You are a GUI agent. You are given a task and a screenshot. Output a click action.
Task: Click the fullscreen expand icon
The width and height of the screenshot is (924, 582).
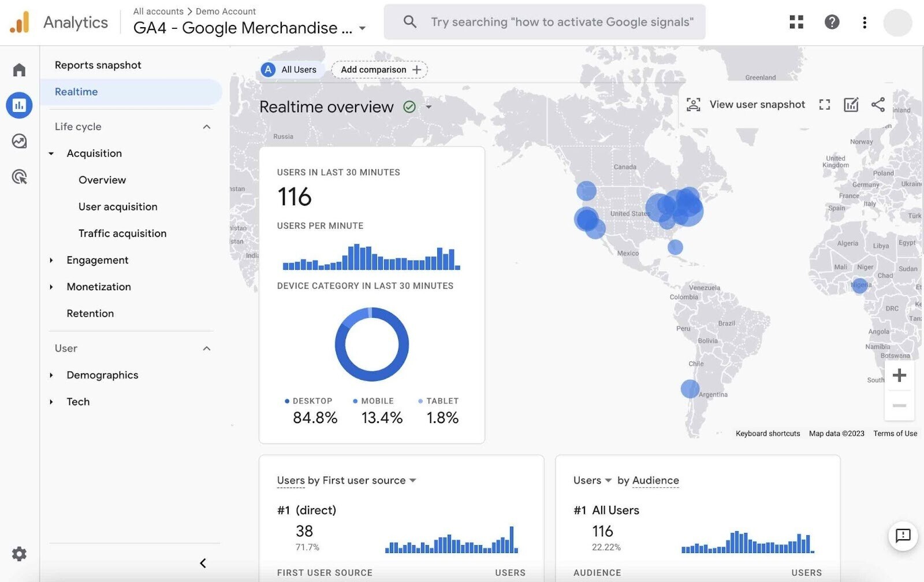click(825, 105)
